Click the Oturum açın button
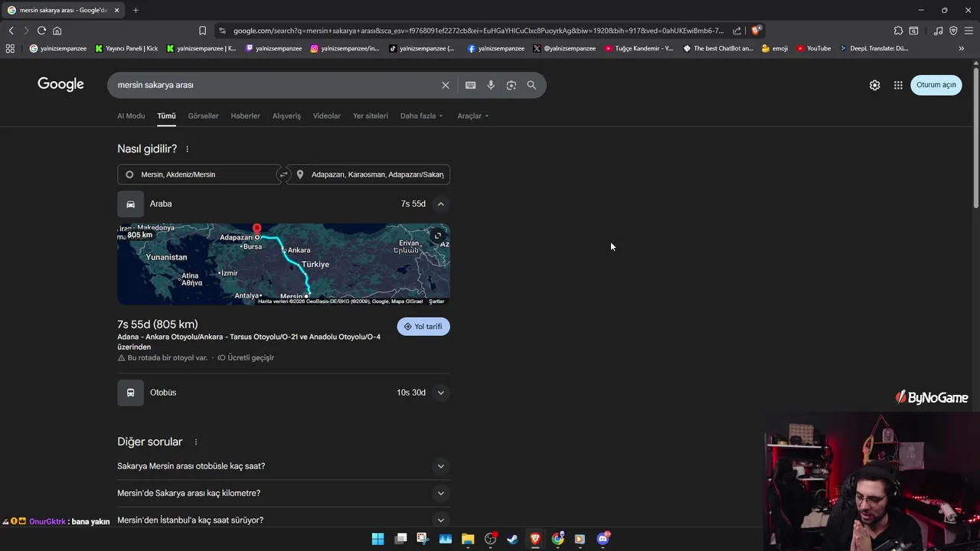Viewport: 980px width, 551px height. point(936,85)
